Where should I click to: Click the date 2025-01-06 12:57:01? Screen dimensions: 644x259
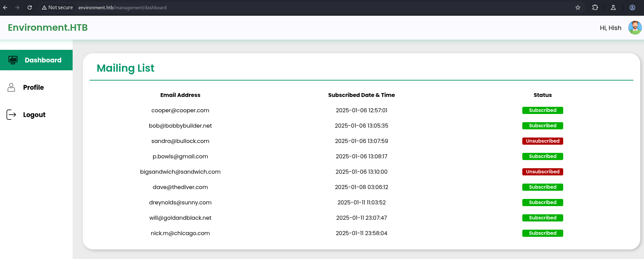click(x=361, y=111)
